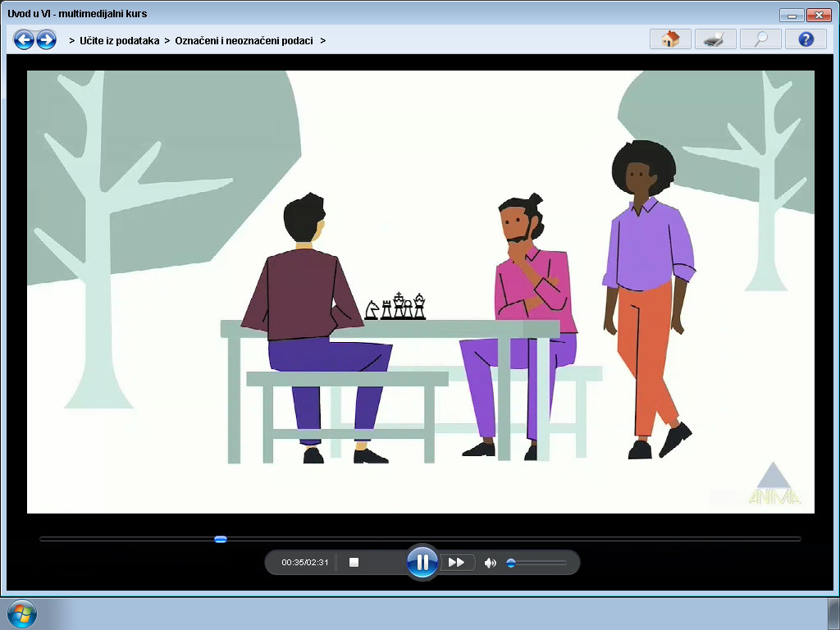
Task: Fast forward the video
Action: (456, 562)
